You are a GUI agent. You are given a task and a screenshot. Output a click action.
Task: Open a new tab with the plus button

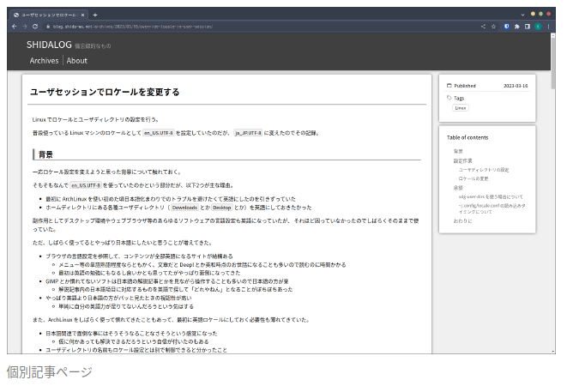(x=95, y=15)
